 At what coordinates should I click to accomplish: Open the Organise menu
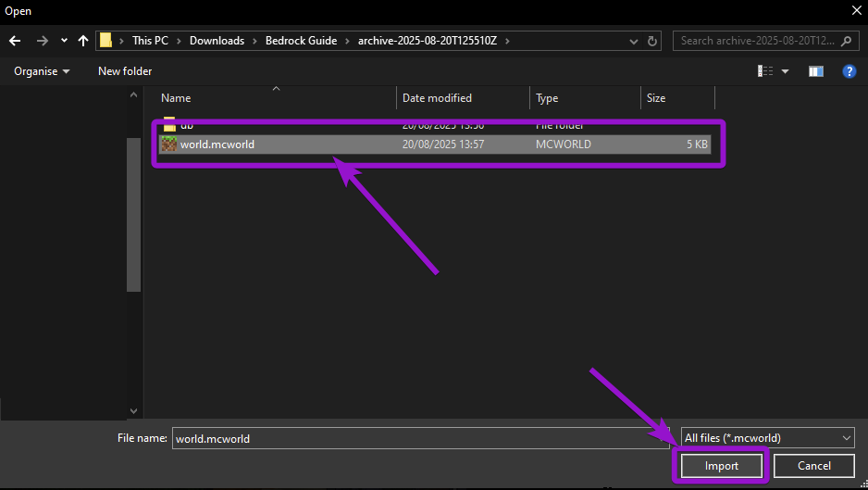42,71
